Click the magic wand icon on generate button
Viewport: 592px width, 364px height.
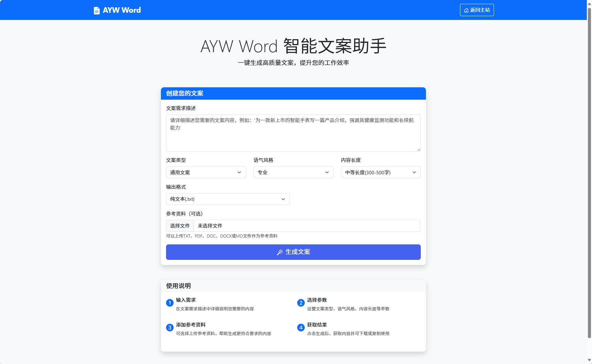pyautogui.click(x=280, y=252)
